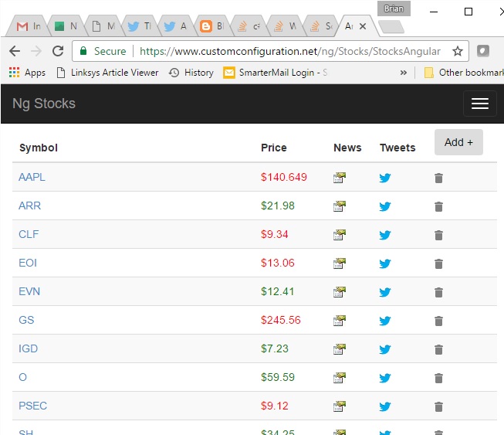Open the news icon for PSEC
This screenshot has height=435, width=504.
(340, 406)
